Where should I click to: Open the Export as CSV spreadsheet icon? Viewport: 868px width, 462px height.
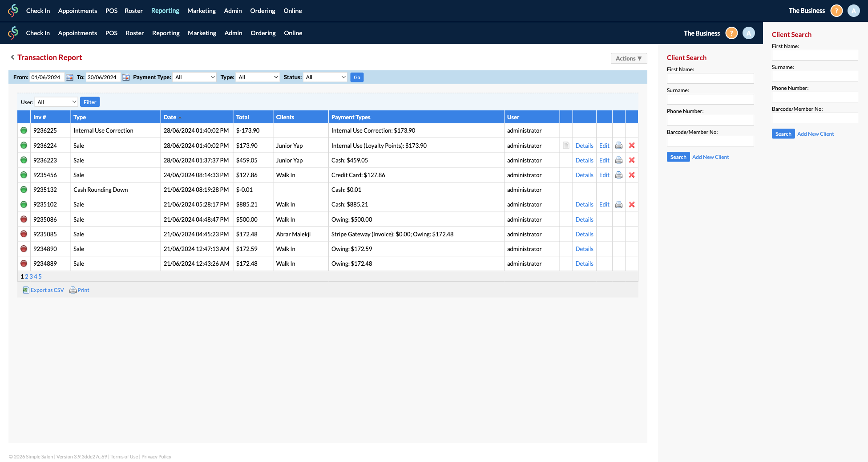coord(26,290)
